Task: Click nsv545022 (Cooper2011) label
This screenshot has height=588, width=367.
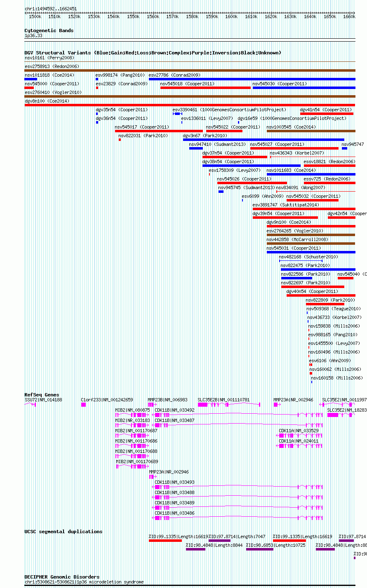Action: click(233, 127)
